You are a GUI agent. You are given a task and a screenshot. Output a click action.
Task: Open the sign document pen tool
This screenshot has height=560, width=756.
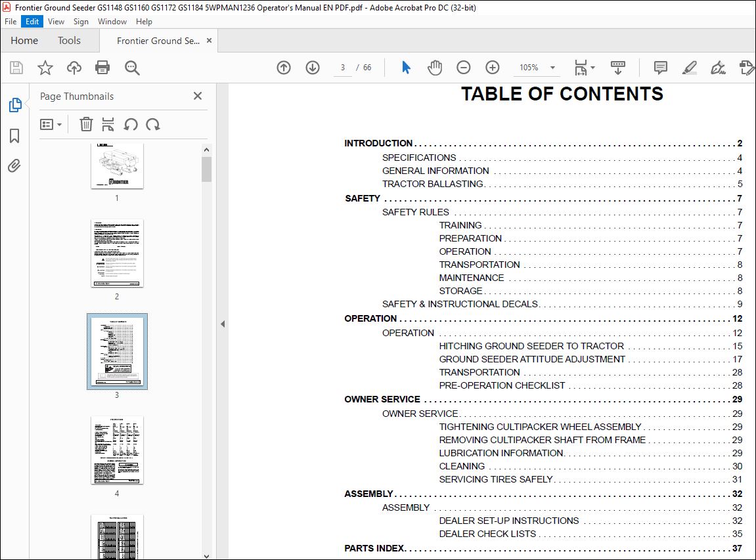point(718,68)
